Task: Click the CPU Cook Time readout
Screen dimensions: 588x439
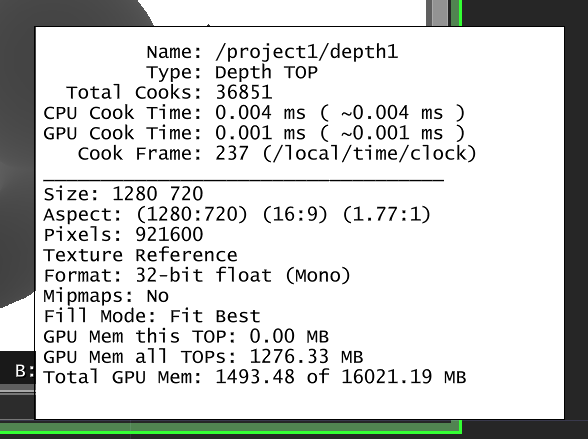Action: point(254,112)
